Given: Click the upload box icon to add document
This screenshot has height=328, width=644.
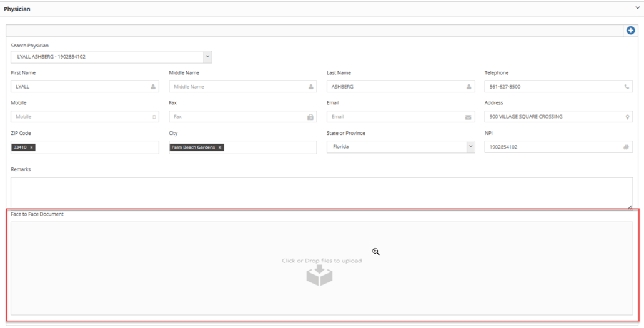Looking at the screenshot, I should tap(319, 275).
